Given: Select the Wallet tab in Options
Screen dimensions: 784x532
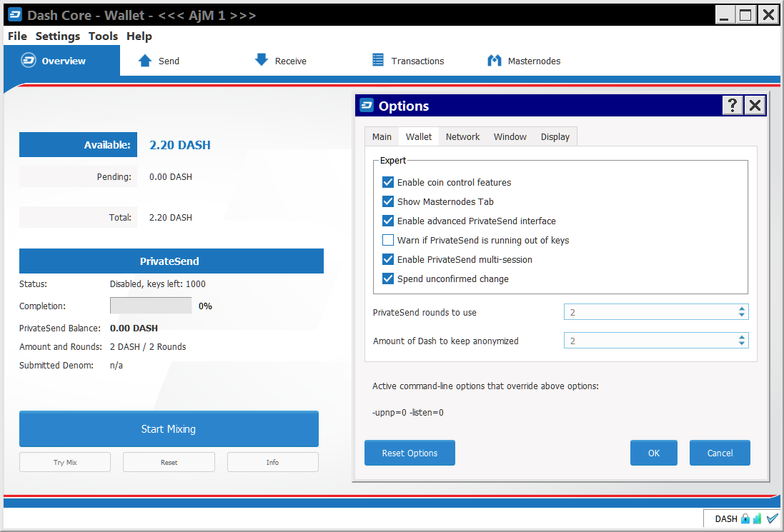Looking at the screenshot, I should coord(419,137).
